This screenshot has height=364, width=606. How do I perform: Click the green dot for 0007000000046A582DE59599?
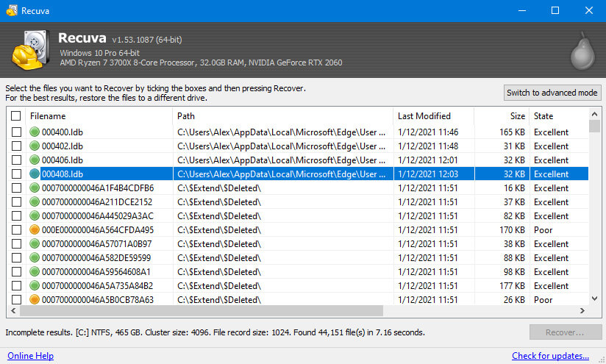[x=35, y=257]
